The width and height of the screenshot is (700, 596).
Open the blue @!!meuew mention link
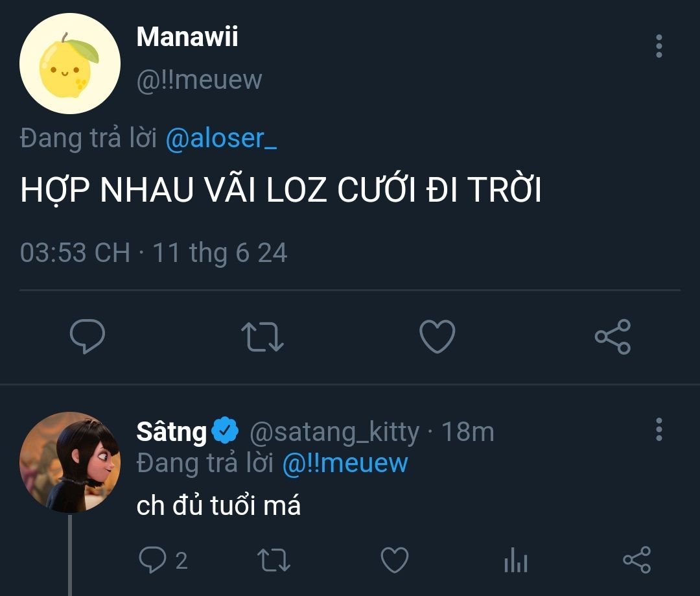[345, 463]
